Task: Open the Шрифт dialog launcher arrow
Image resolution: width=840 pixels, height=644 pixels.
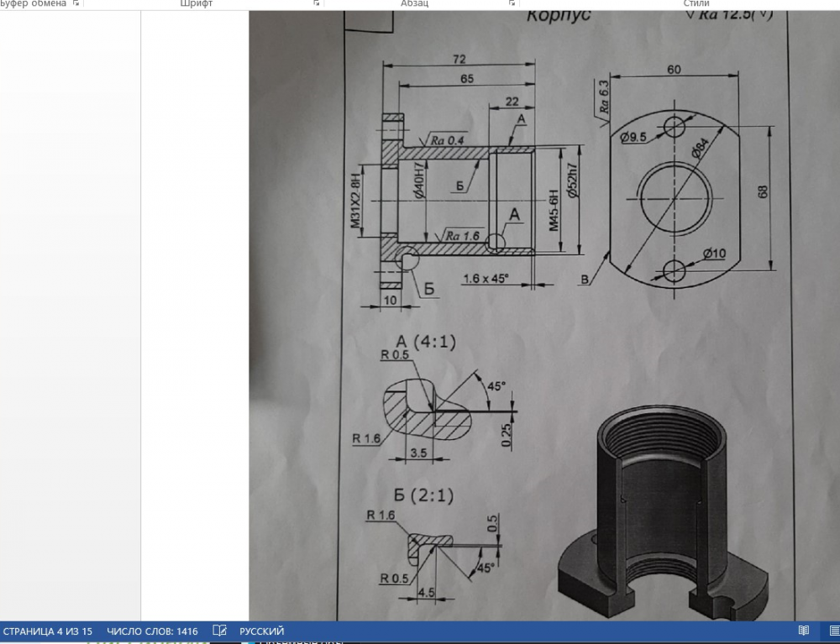Action: (317, 3)
